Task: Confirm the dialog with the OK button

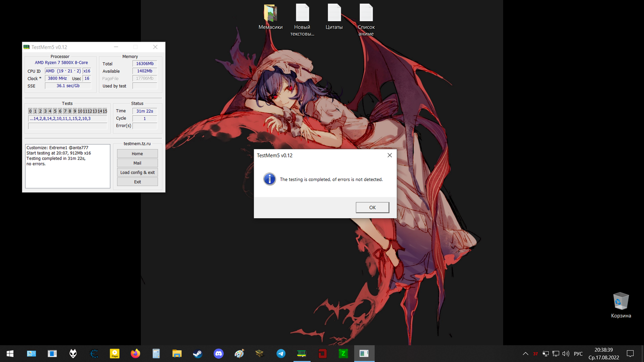Action: tap(372, 207)
